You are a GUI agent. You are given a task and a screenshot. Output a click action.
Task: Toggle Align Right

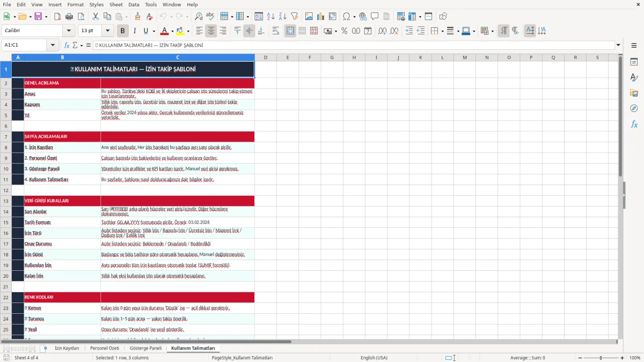tap(223, 31)
